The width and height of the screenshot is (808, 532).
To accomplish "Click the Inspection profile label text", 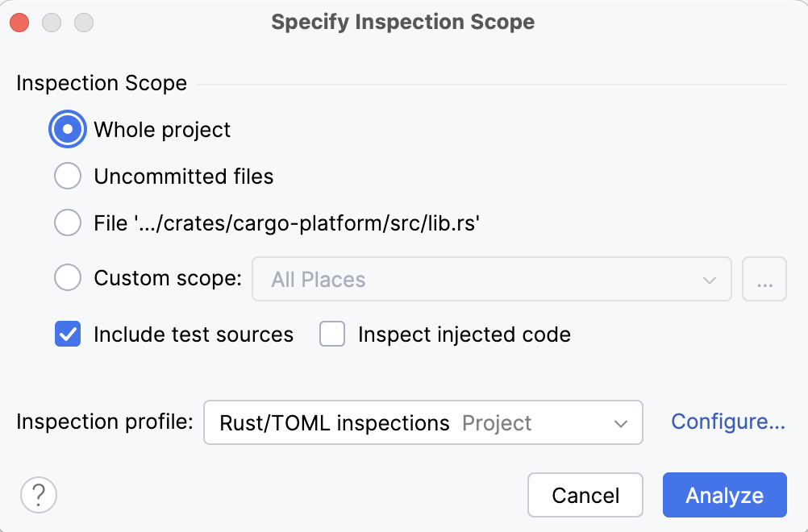I will point(105,422).
